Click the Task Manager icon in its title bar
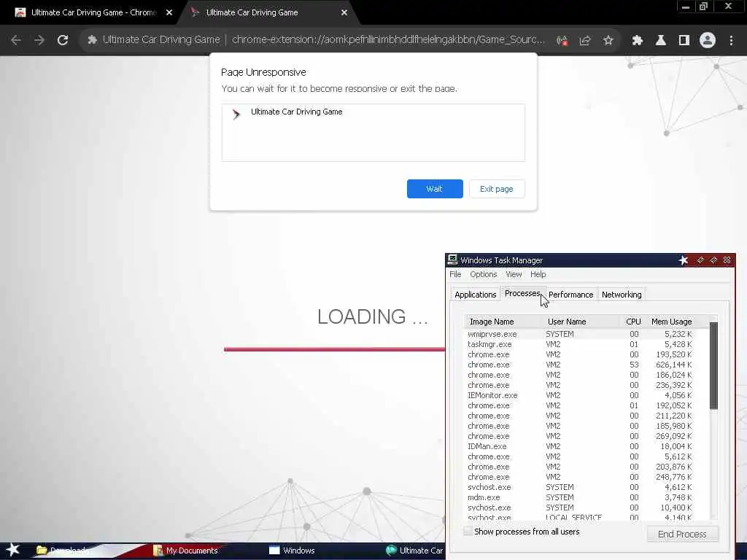Screen dimensions: 747x560 [452, 260]
